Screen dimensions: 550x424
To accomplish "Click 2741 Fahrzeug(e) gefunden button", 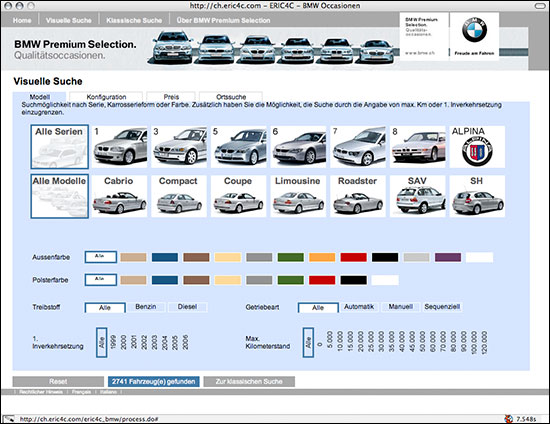I will point(154,382).
